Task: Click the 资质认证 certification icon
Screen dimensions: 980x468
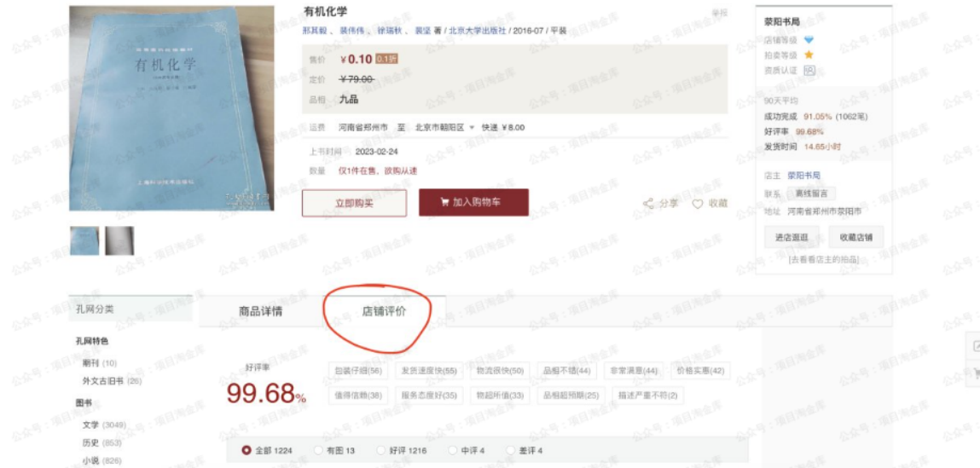Action: (x=809, y=71)
